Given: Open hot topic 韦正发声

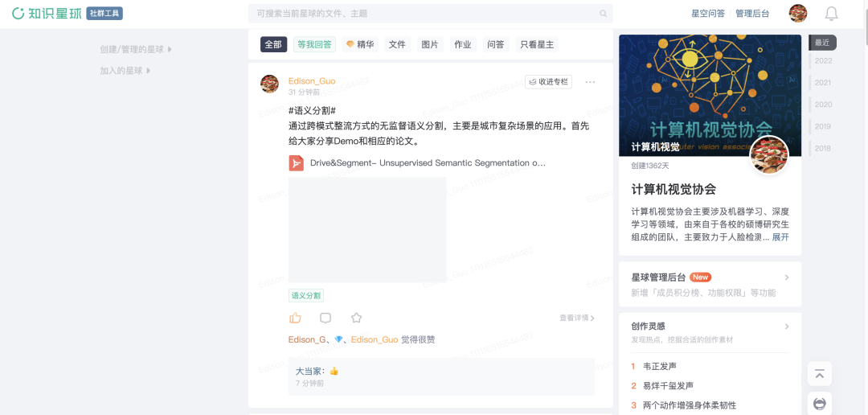Looking at the screenshot, I should coord(660,366).
